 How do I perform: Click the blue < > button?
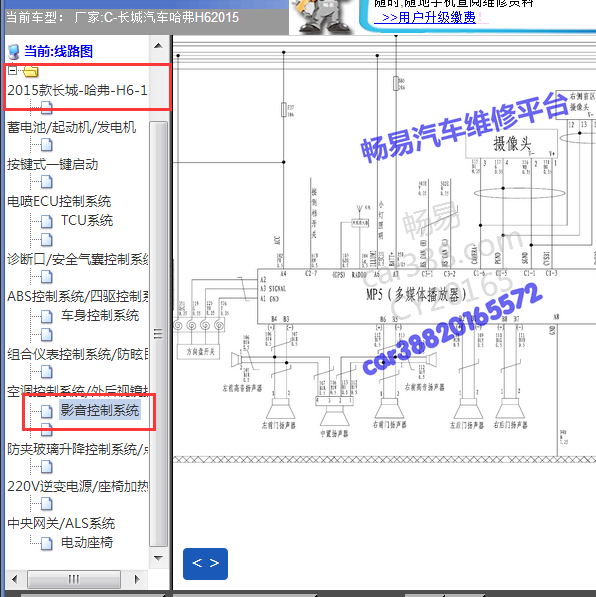tap(206, 563)
